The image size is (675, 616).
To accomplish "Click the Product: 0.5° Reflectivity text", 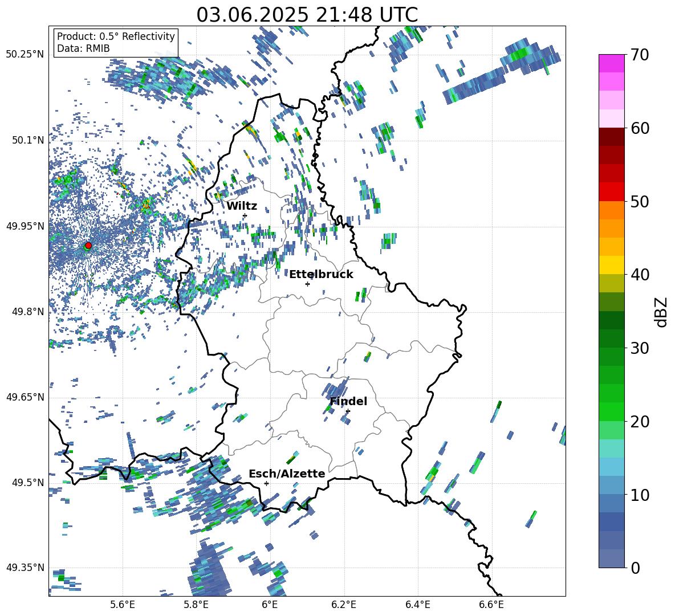I will tap(116, 36).
